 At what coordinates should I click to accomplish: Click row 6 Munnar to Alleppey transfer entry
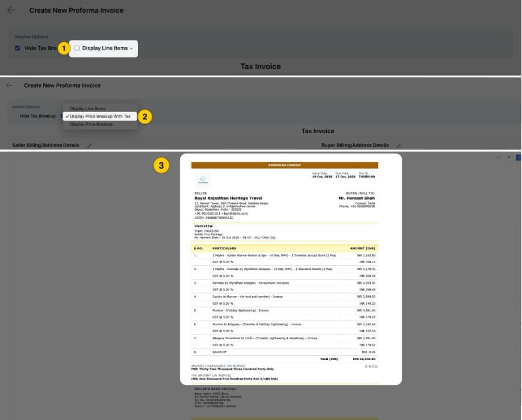(x=257, y=324)
